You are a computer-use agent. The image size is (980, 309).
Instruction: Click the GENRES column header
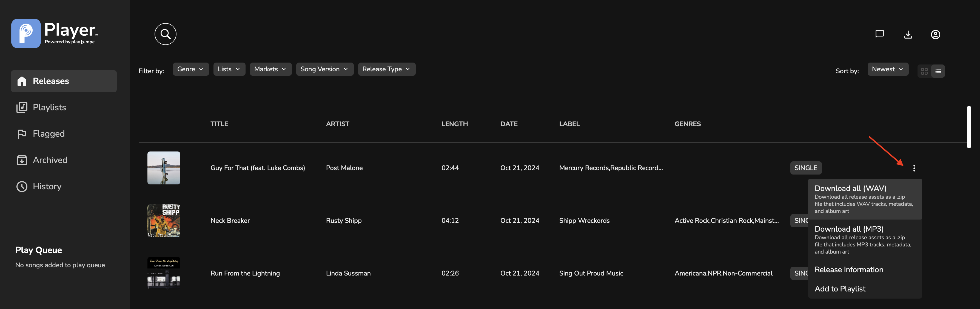[x=687, y=124]
